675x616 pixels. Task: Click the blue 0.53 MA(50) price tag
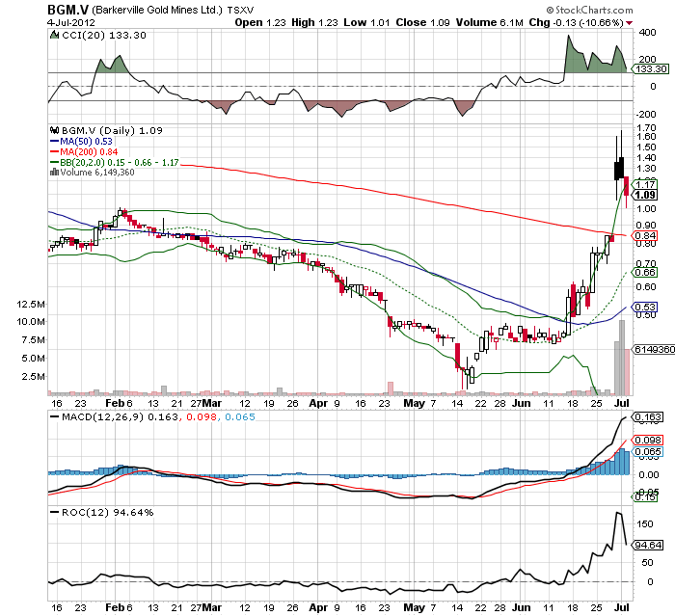point(645,307)
